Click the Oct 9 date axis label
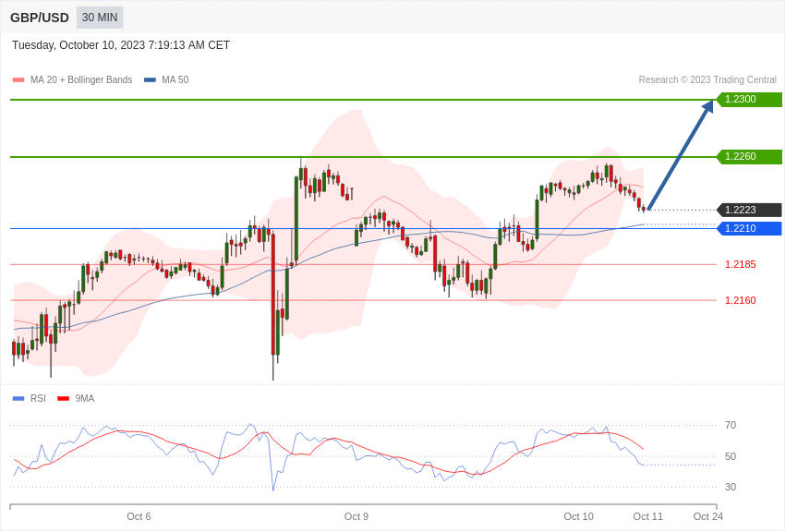The height and width of the screenshot is (532, 785). [356, 516]
